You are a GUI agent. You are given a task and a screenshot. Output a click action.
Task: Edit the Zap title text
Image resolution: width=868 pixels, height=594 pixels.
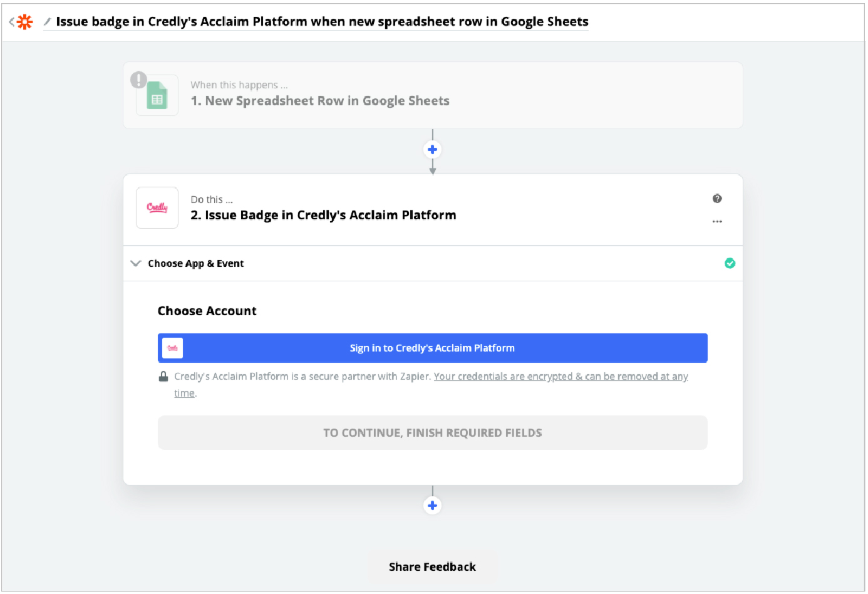click(322, 22)
